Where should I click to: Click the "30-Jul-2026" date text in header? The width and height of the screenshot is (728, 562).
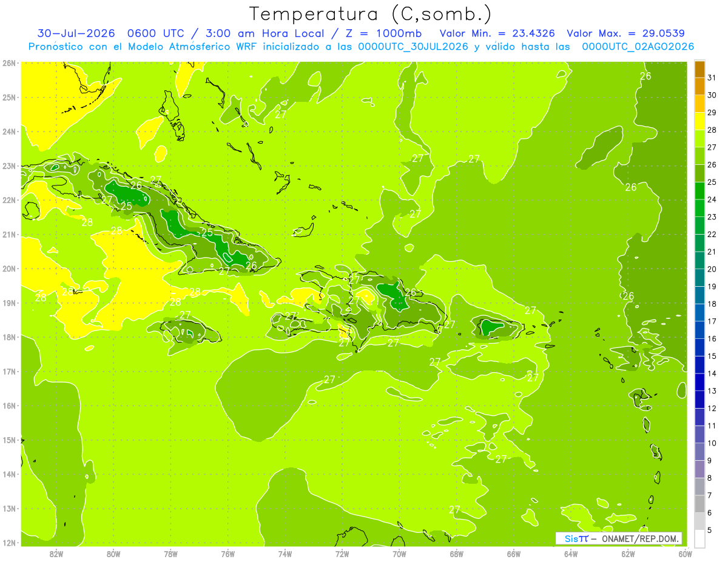tap(76, 33)
